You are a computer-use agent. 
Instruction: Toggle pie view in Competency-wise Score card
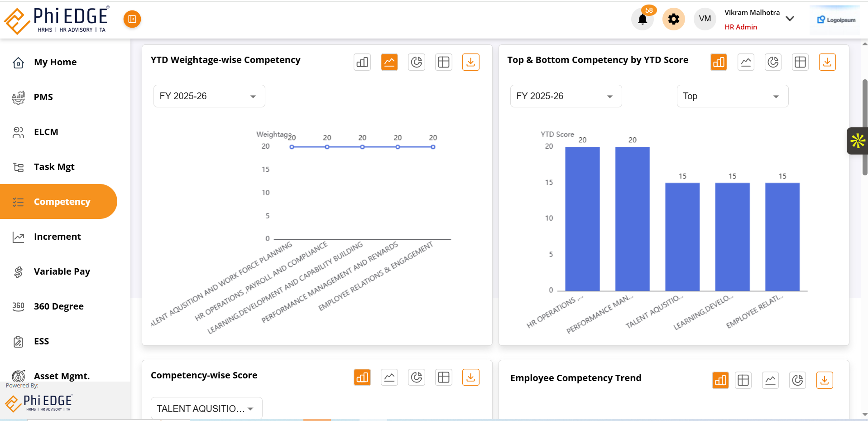(x=417, y=377)
